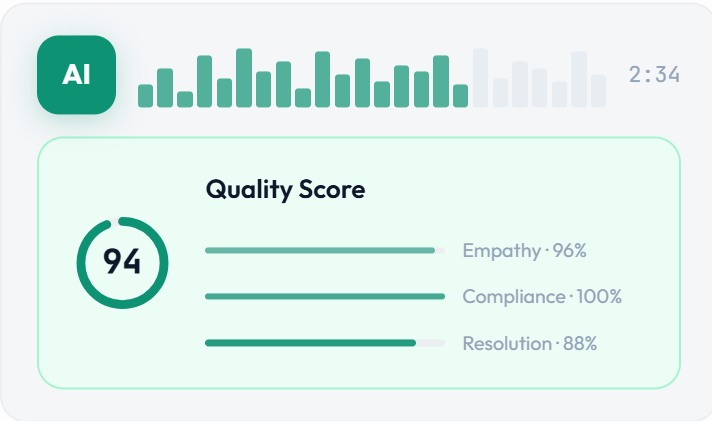712x421 pixels.
Task: Seek to the second green waveform bar
Action: pos(165,88)
